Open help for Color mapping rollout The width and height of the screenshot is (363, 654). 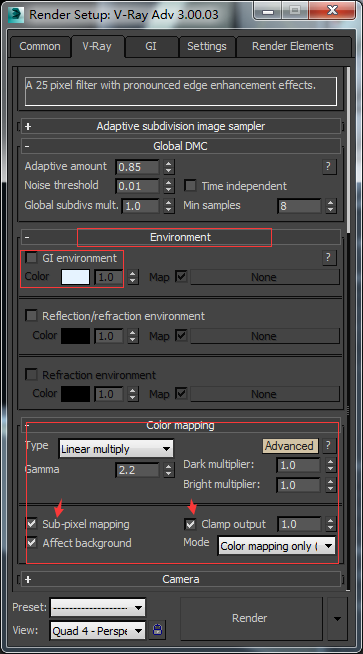[329, 445]
